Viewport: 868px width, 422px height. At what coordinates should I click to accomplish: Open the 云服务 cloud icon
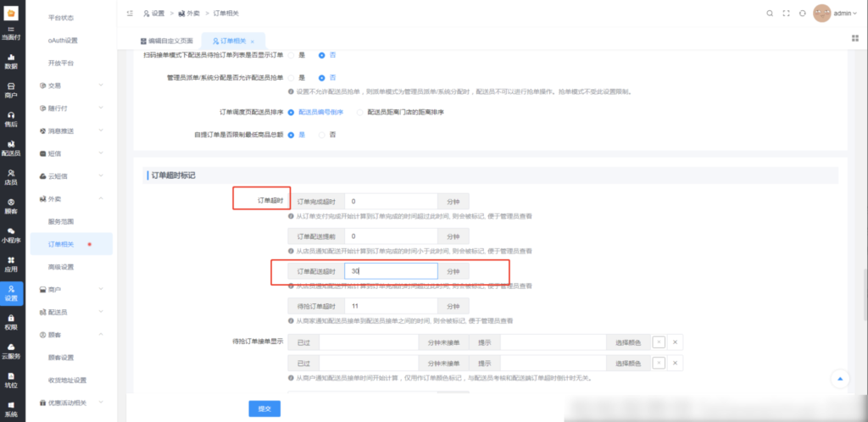click(x=11, y=351)
